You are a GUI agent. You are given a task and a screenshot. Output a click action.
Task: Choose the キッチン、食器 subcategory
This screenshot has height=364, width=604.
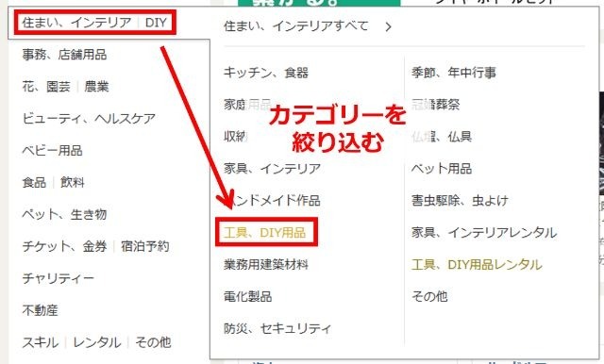266,73
